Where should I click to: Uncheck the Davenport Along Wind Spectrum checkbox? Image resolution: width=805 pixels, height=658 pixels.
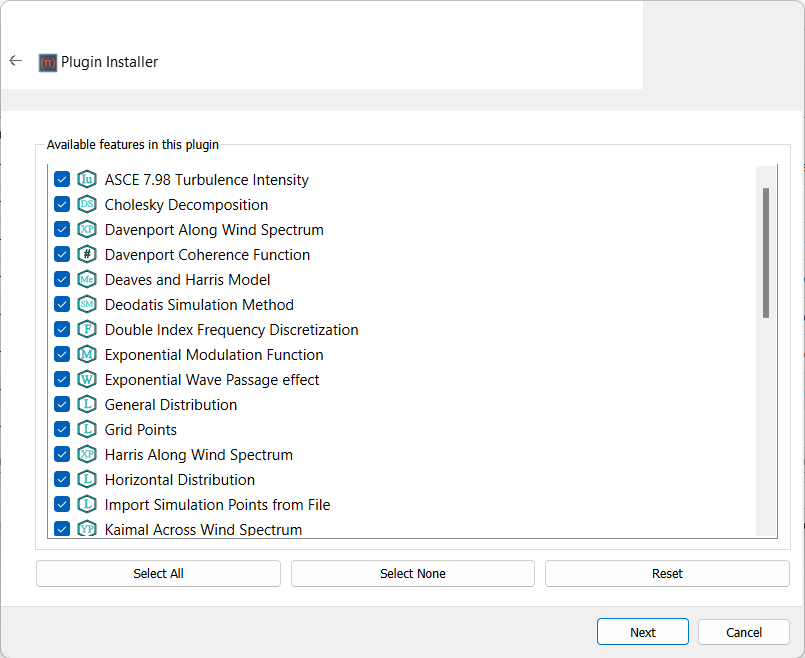click(x=62, y=230)
